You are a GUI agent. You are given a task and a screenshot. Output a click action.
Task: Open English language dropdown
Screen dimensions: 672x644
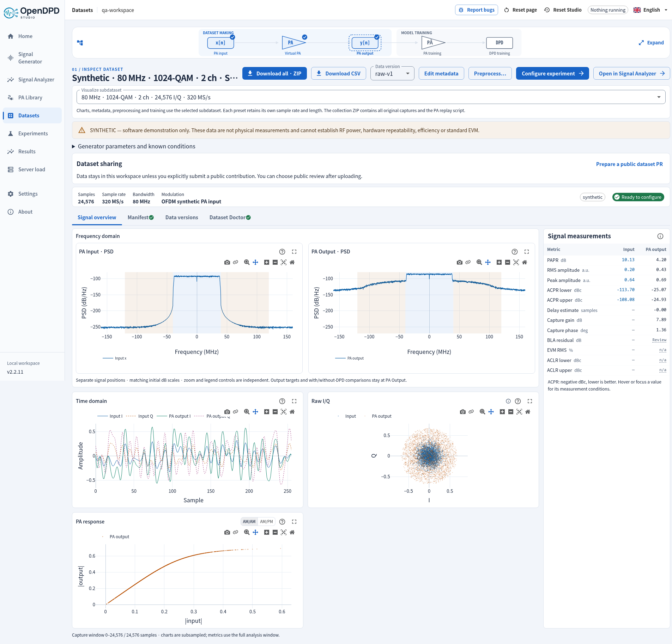tap(650, 10)
